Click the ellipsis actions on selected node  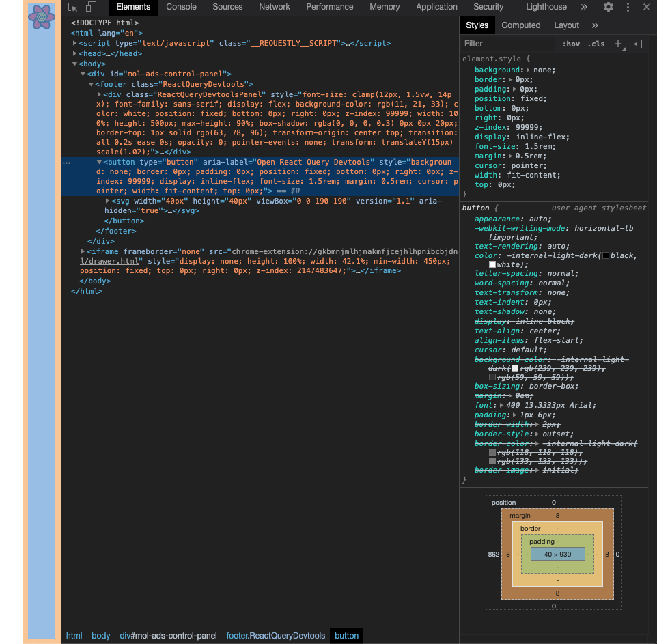click(x=67, y=162)
